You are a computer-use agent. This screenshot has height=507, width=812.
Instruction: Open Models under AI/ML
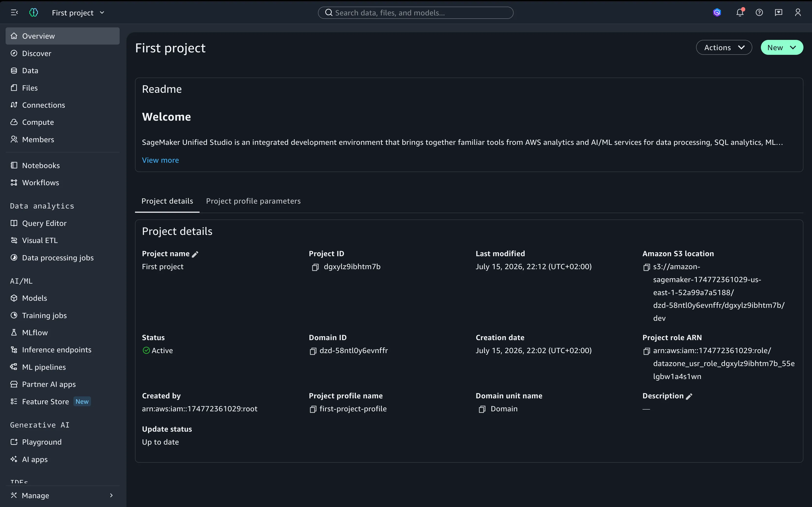[63, 298]
